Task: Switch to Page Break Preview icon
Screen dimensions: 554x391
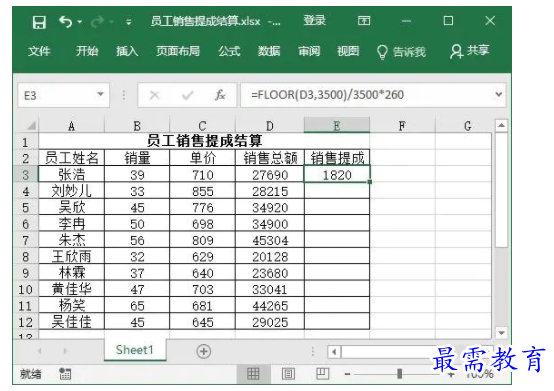Action: pos(322,373)
